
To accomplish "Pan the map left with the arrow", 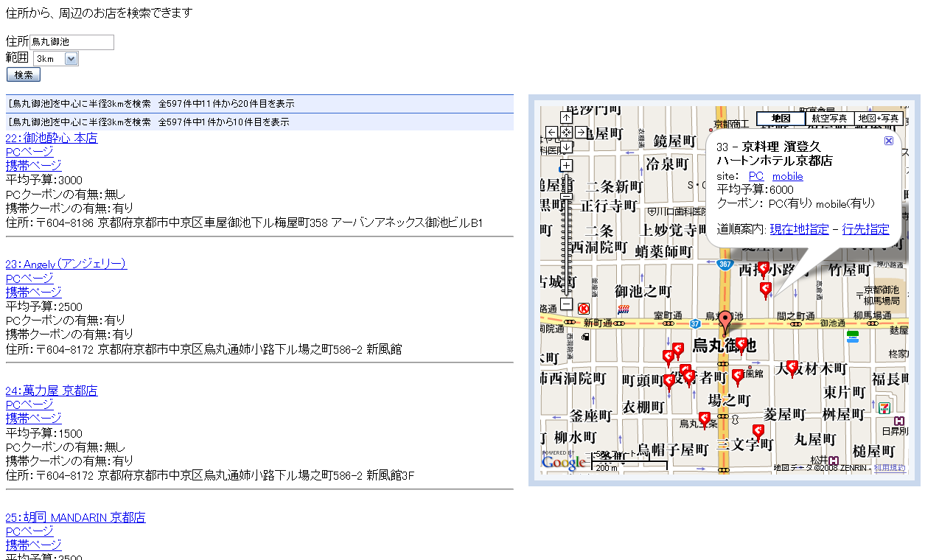I will coord(551,132).
